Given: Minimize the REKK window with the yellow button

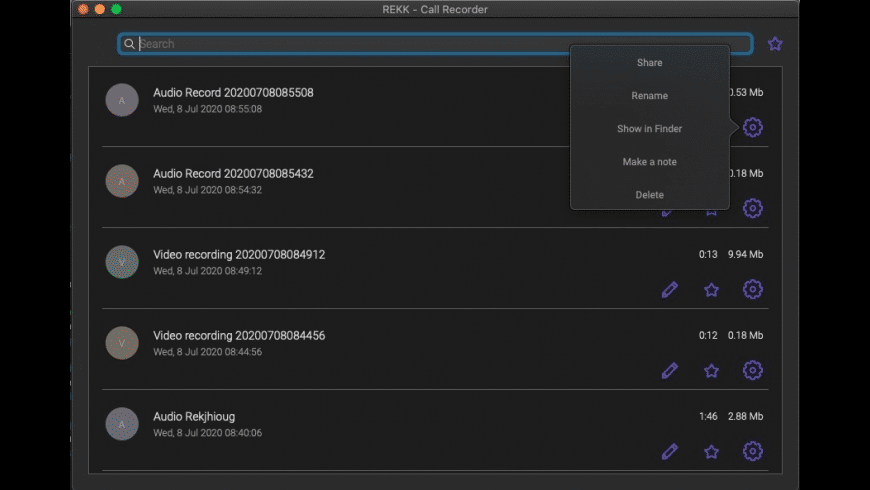Looking at the screenshot, I should pos(100,9).
